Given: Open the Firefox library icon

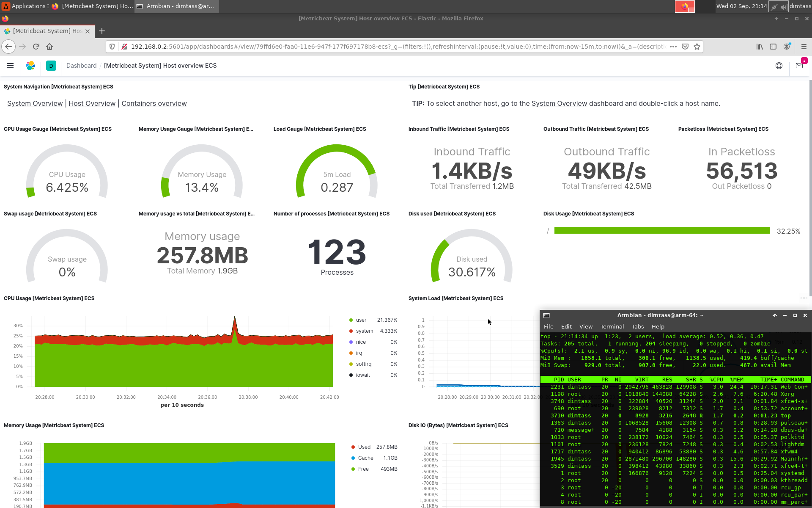Looking at the screenshot, I should click(x=760, y=47).
